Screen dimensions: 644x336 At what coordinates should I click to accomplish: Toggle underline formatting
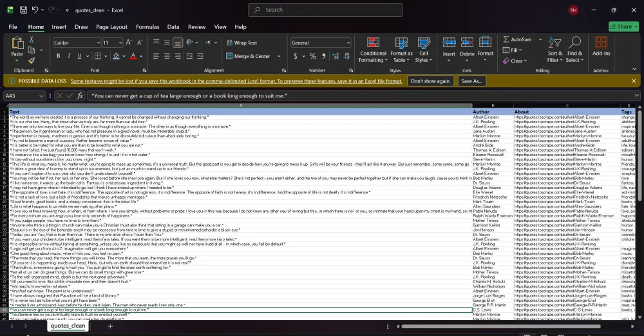pyautogui.click(x=79, y=56)
